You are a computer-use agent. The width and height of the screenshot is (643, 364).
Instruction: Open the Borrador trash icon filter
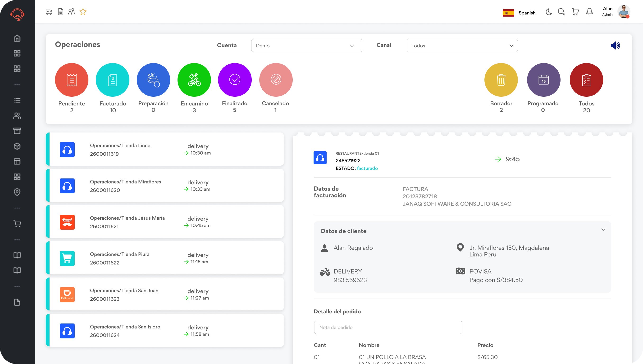click(x=501, y=80)
